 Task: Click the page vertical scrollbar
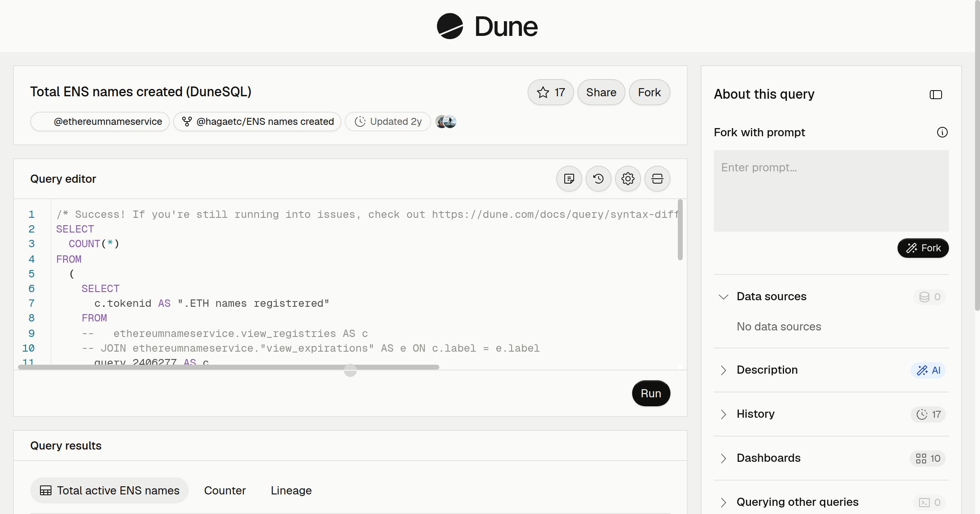coord(977,155)
